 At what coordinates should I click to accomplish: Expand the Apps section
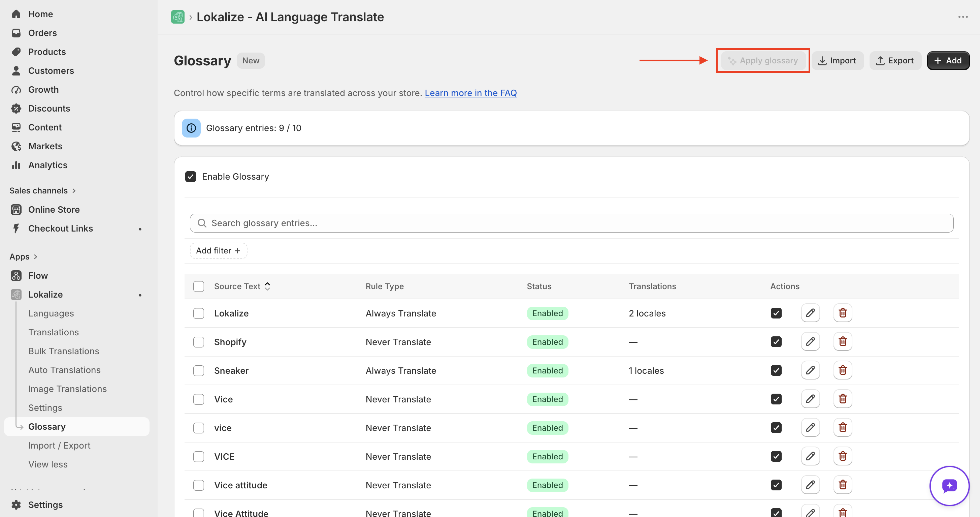tap(24, 256)
